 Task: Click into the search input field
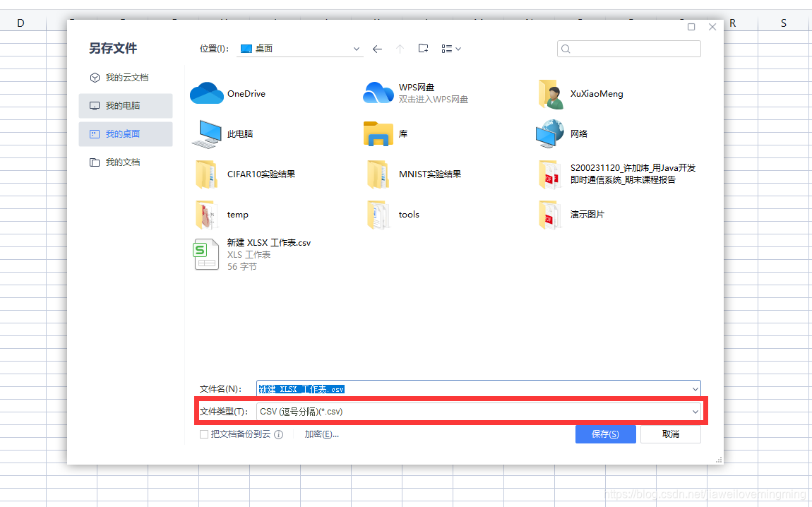coord(628,49)
